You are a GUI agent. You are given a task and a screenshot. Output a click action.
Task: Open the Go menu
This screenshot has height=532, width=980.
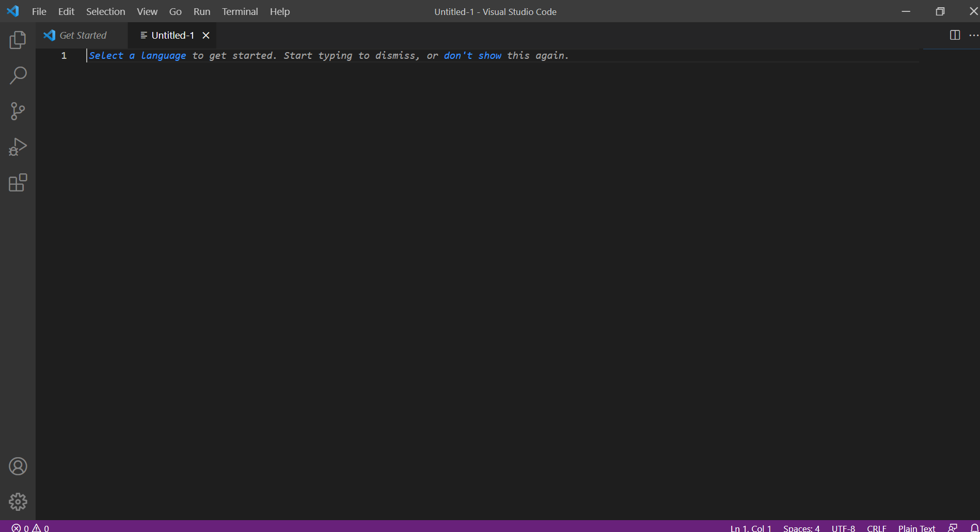[176, 11]
